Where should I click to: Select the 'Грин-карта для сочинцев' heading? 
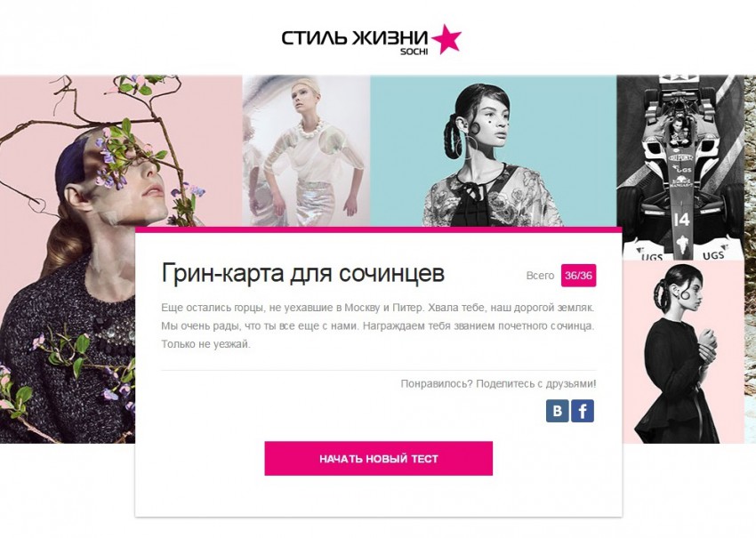(302, 273)
